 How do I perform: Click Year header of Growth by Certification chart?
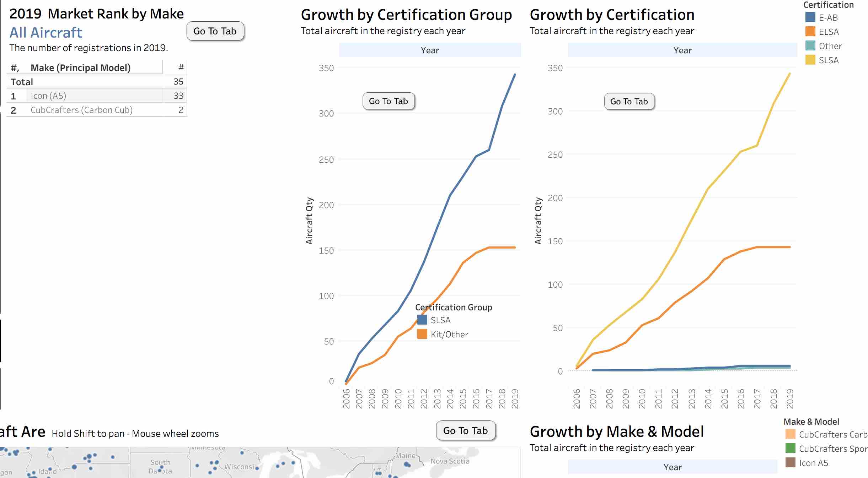point(682,50)
